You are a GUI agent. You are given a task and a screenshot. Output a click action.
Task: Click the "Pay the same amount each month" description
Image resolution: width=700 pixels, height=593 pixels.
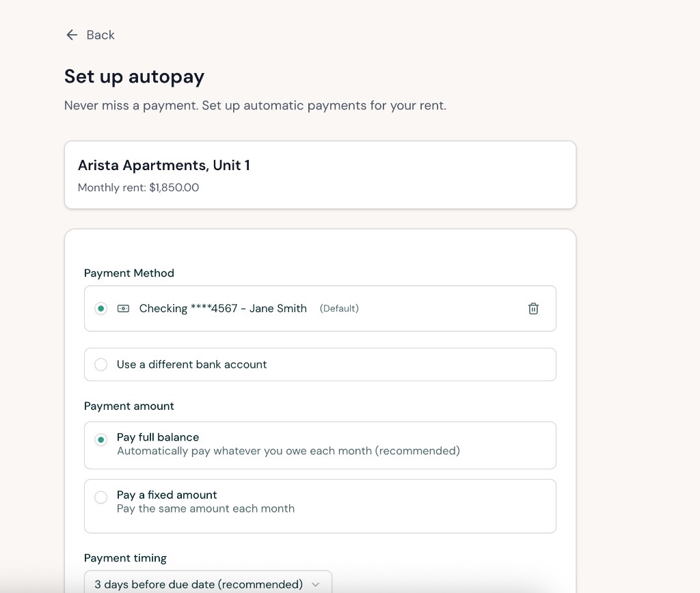pyautogui.click(x=206, y=508)
